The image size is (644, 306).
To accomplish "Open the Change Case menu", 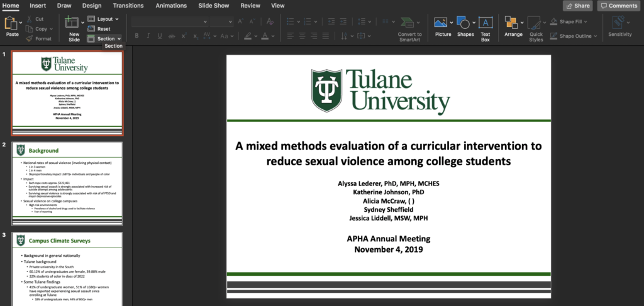I will (x=226, y=36).
